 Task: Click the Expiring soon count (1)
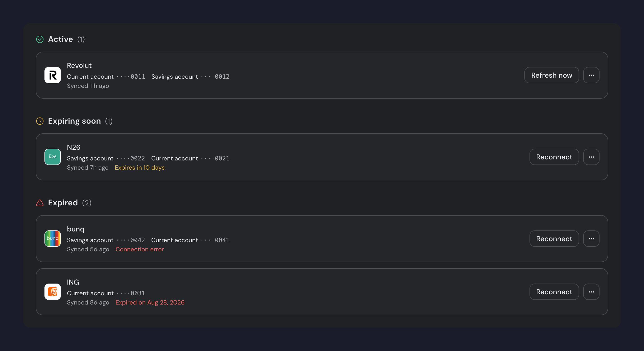tap(109, 121)
